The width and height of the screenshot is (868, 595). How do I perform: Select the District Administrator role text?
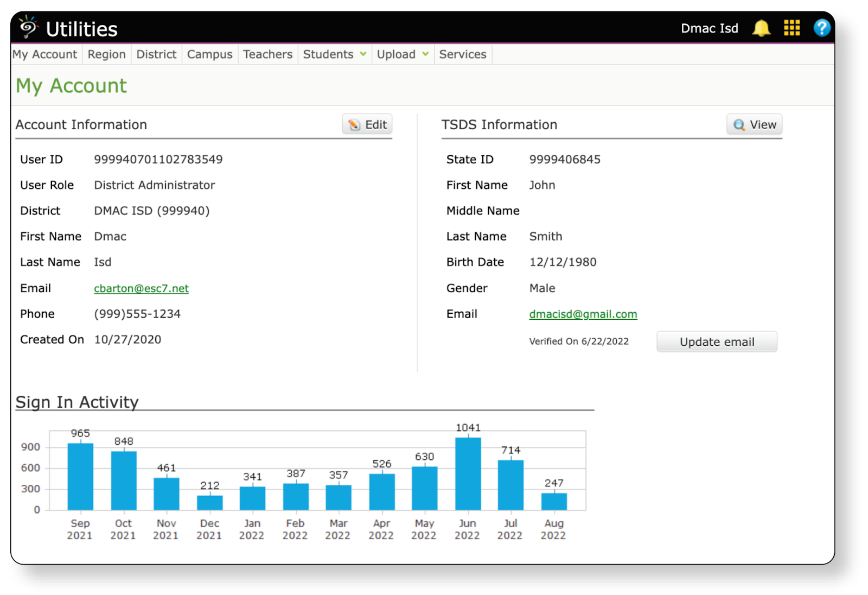pos(155,185)
